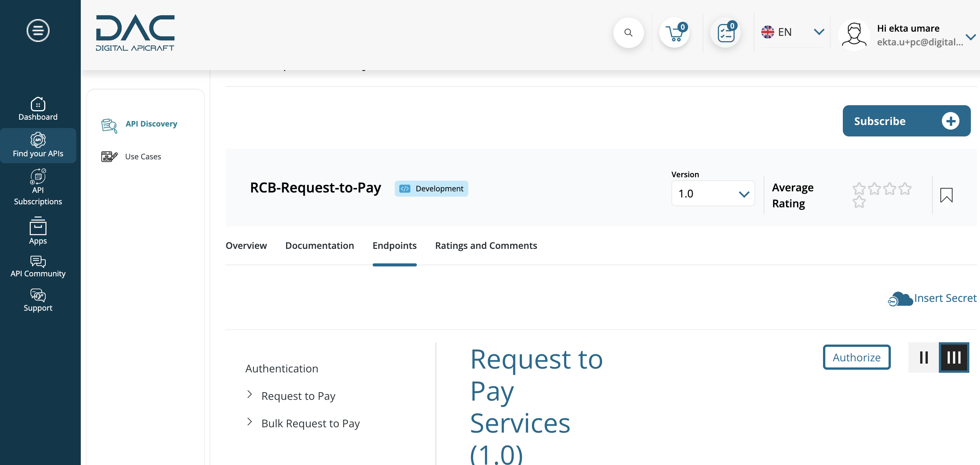Screen dimensions: 980x465
Task: Click the Authorize button
Action: point(857,358)
